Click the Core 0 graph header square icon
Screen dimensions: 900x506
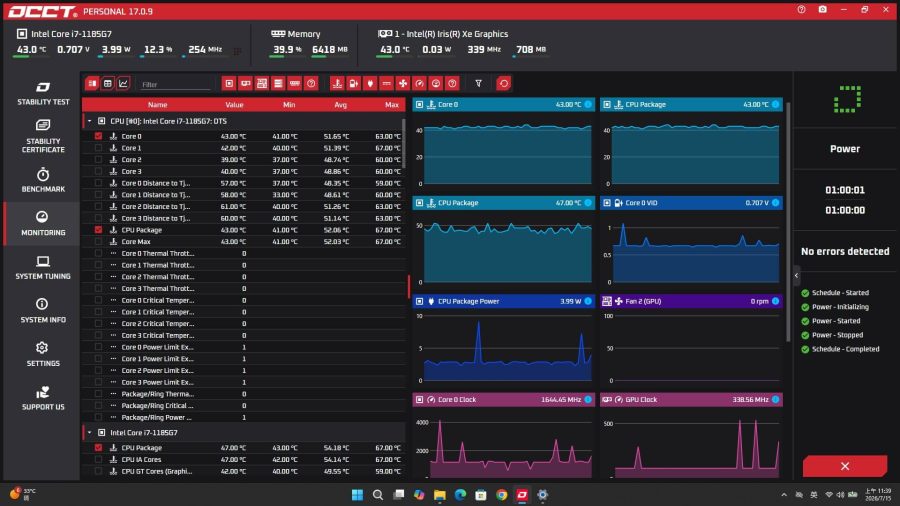pyautogui.click(x=420, y=104)
